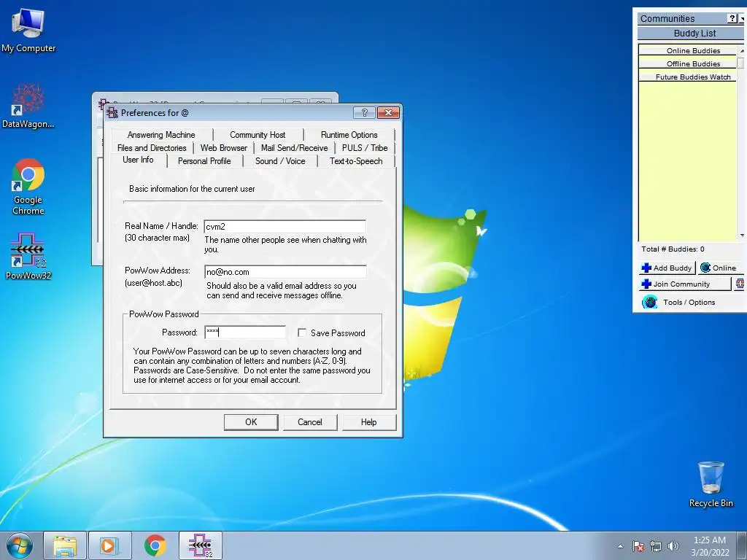Image resolution: width=747 pixels, height=560 pixels.
Task: Click the Password input field
Action: pyautogui.click(x=245, y=332)
